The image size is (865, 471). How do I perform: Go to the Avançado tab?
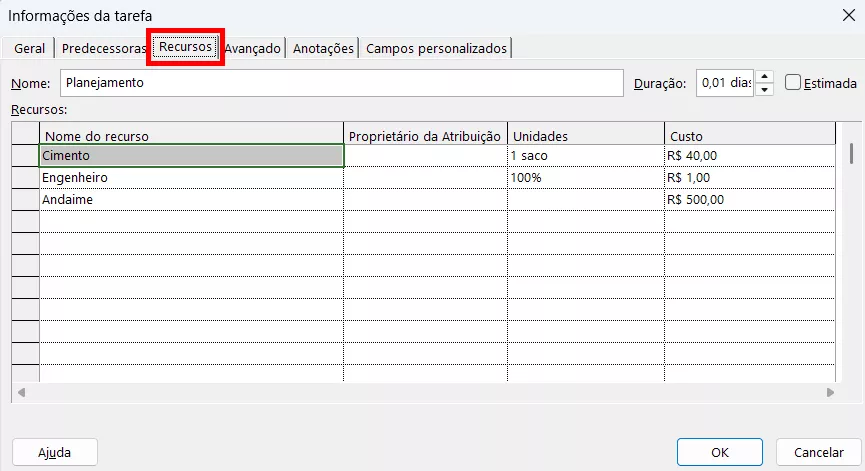pos(252,48)
